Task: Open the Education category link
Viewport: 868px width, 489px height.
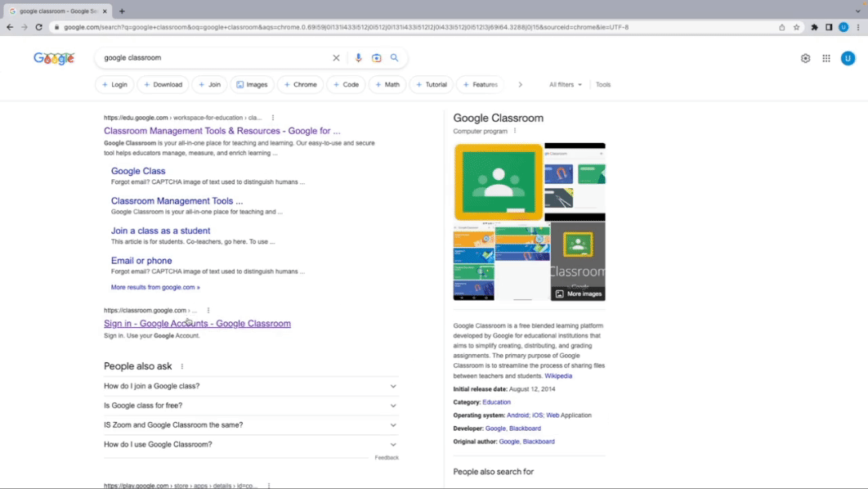Action: [x=497, y=402]
